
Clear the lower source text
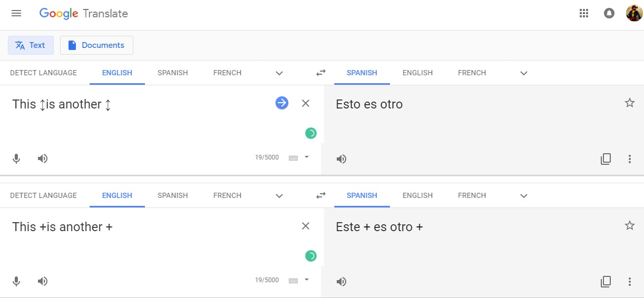[306, 226]
